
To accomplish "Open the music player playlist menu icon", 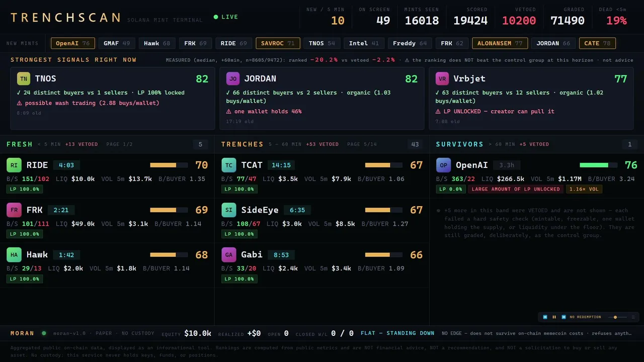I will (x=633, y=317).
